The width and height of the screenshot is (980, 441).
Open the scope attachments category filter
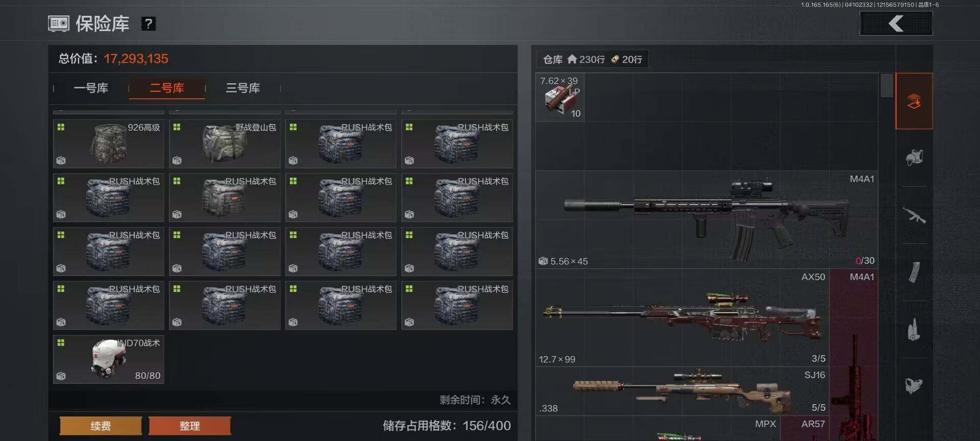pos(914,385)
